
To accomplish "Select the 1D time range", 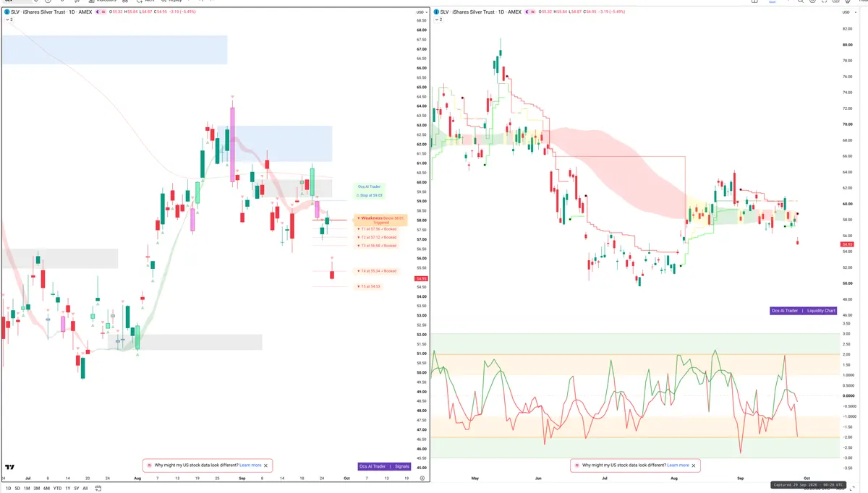I will pos(8,489).
